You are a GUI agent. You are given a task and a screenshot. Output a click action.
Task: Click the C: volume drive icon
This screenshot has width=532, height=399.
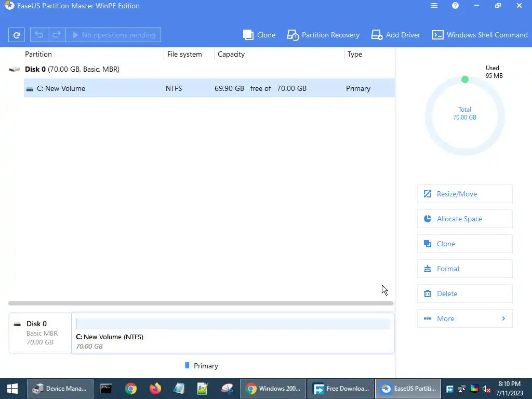[30, 89]
